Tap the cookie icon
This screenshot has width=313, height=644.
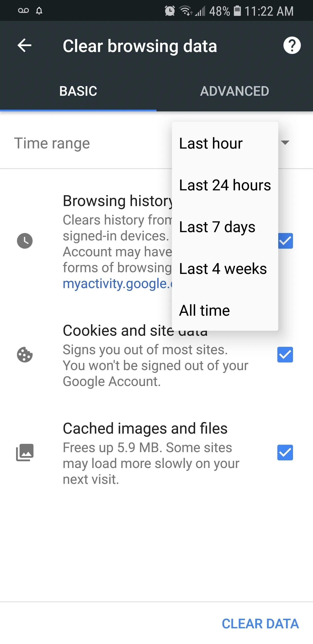pyautogui.click(x=25, y=354)
